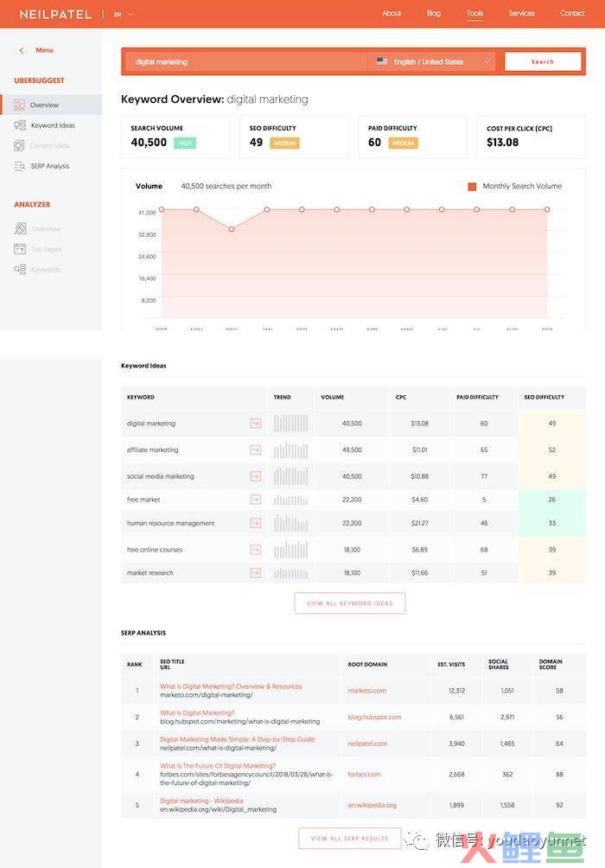
Task: Click trend chart for digital marketing row
Action: coord(290,424)
